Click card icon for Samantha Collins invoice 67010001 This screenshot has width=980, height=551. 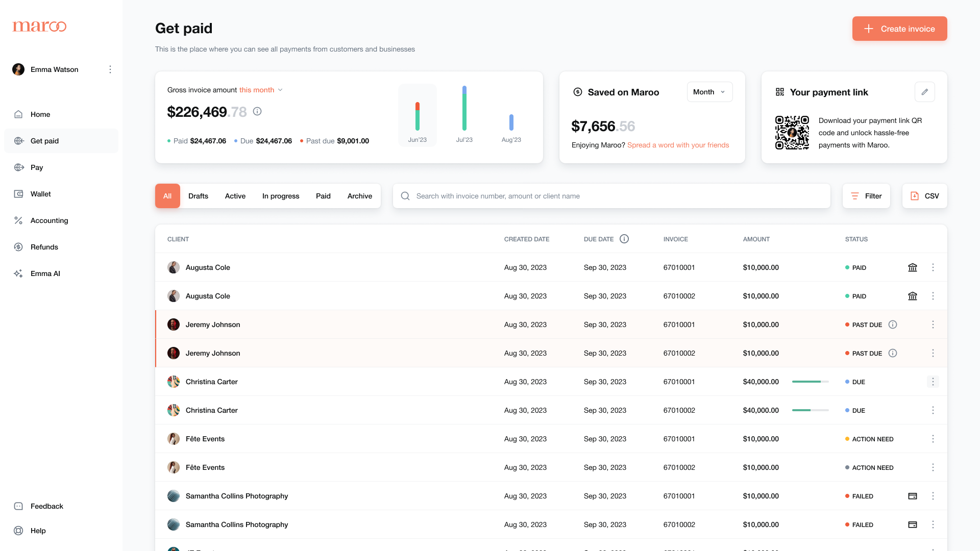coord(913,496)
